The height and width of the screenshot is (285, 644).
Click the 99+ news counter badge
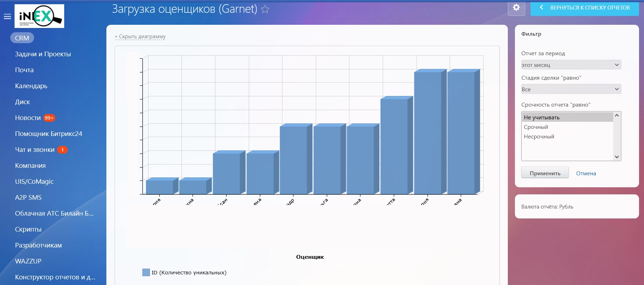(x=49, y=118)
